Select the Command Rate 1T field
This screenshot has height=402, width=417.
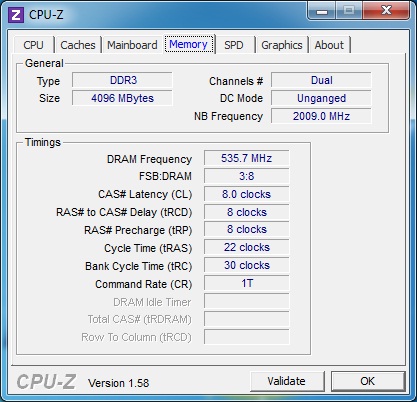(x=246, y=283)
